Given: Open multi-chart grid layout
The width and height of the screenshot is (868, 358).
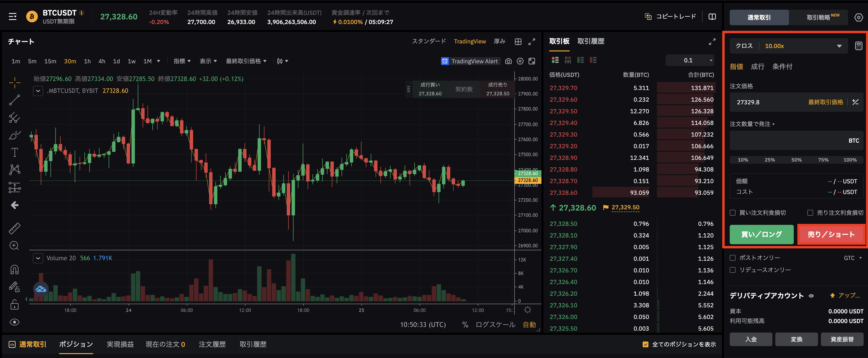Looking at the screenshot, I should [x=518, y=42].
